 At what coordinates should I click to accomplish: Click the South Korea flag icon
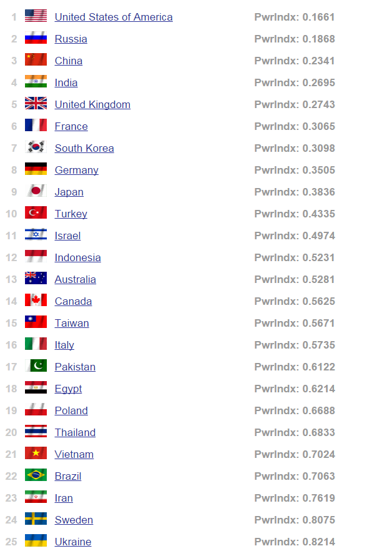[x=36, y=147]
